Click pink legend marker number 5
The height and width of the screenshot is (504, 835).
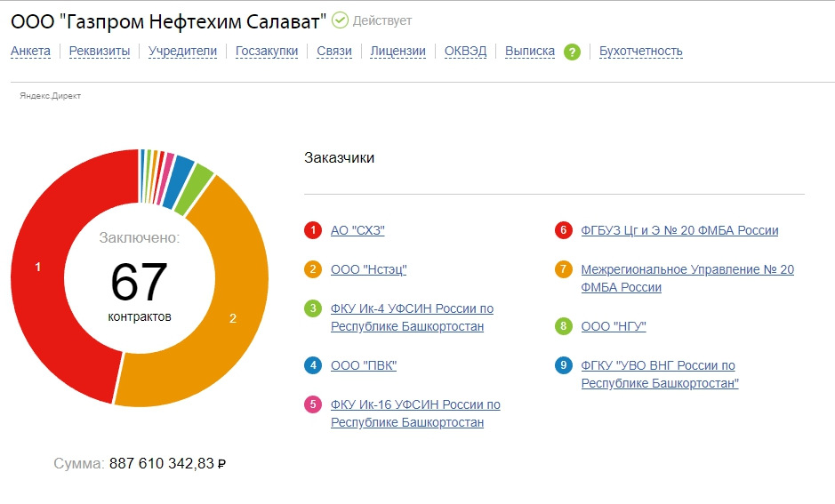click(313, 404)
